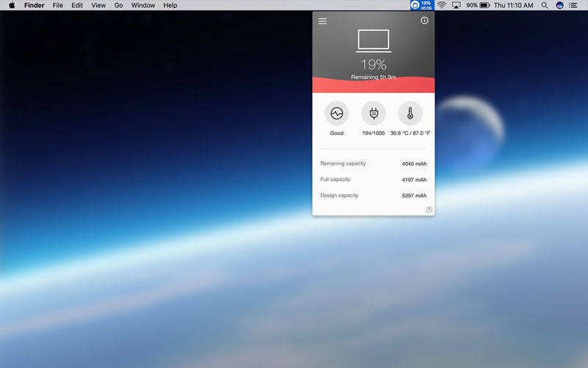The height and width of the screenshot is (368, 588).
Task: Open the Apple menu
Action: (12, 5)
